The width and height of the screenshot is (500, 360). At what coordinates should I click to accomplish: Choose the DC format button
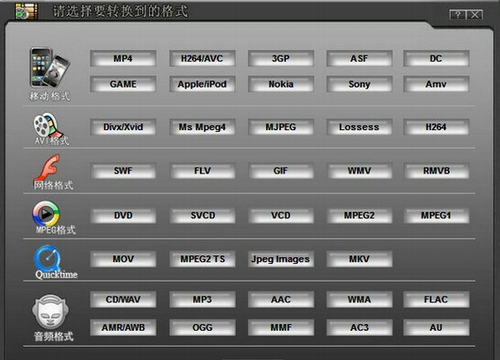coord(436,59)
